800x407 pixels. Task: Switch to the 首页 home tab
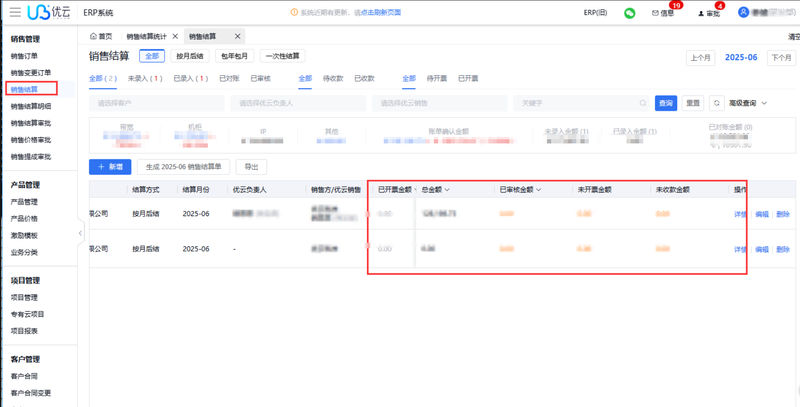tap(101, 36)
